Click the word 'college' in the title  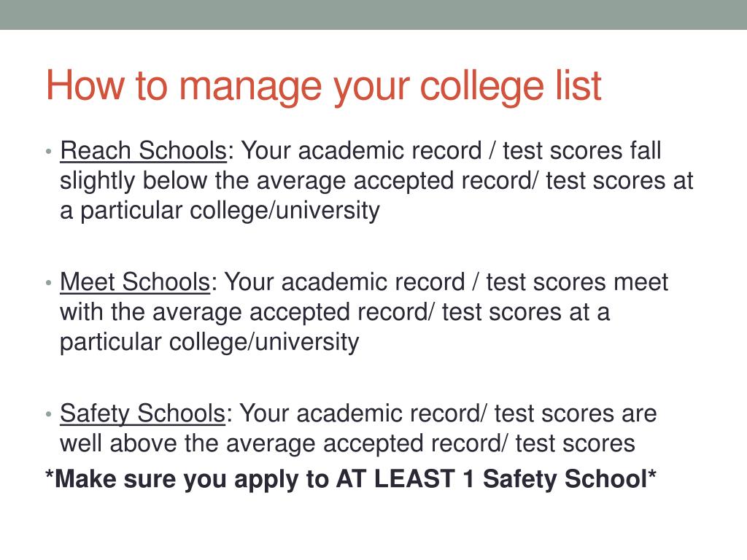point(482,87)
